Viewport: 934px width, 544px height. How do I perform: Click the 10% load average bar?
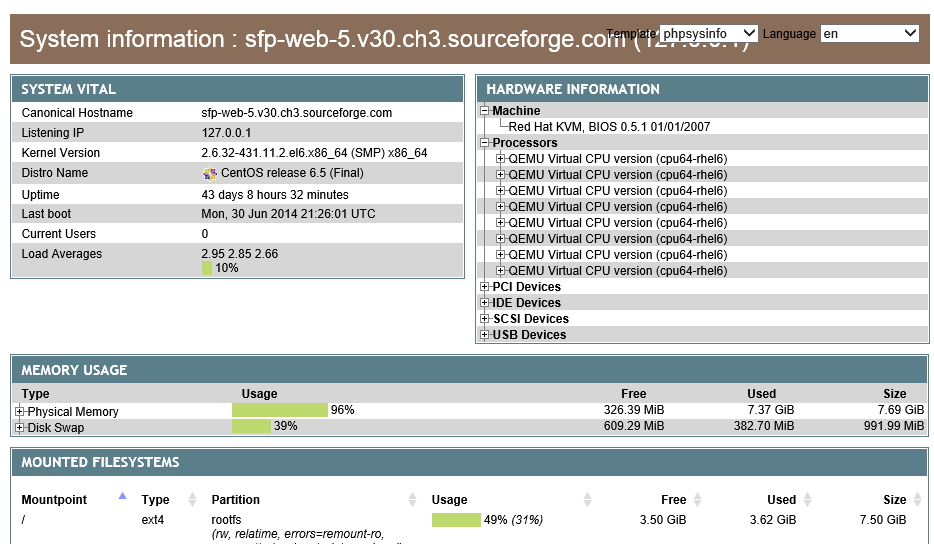pyautogui.click(x=207, y=268)
